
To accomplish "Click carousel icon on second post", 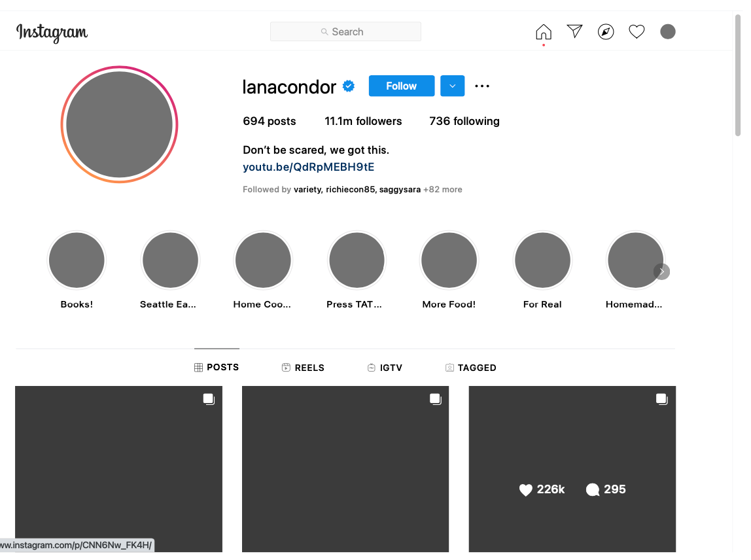I will pyautogui.click(x=435, y=399).
